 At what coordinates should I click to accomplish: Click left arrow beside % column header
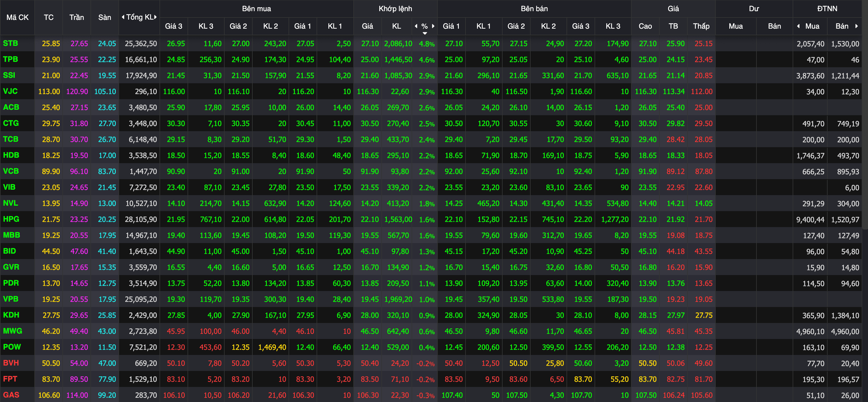(x=416, y=26)
